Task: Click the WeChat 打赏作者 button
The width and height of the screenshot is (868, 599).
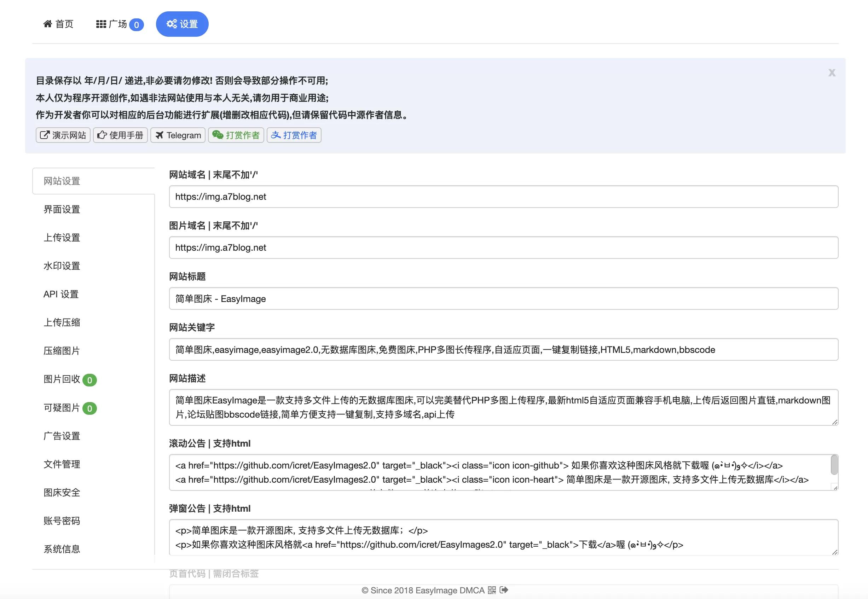Action: 236,135
